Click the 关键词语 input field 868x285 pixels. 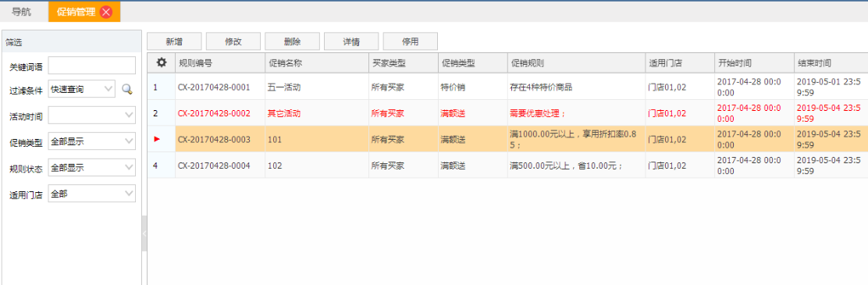pos(92,66)
